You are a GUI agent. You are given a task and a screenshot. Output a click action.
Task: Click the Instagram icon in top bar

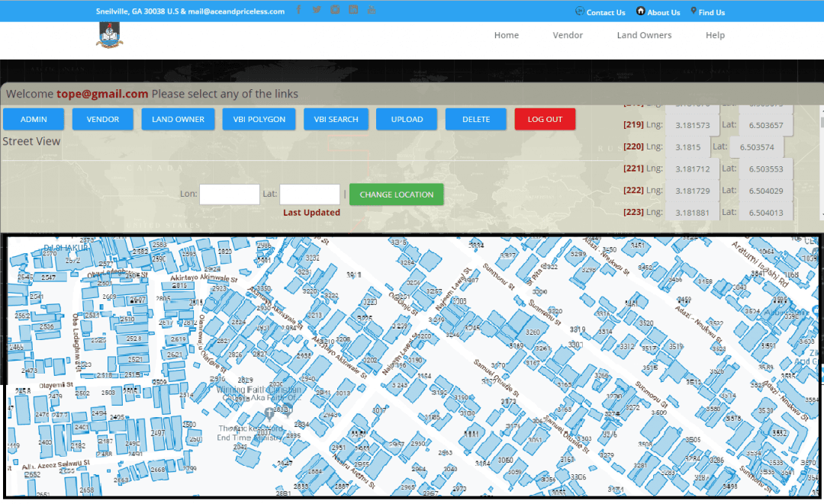click(336, 10)
